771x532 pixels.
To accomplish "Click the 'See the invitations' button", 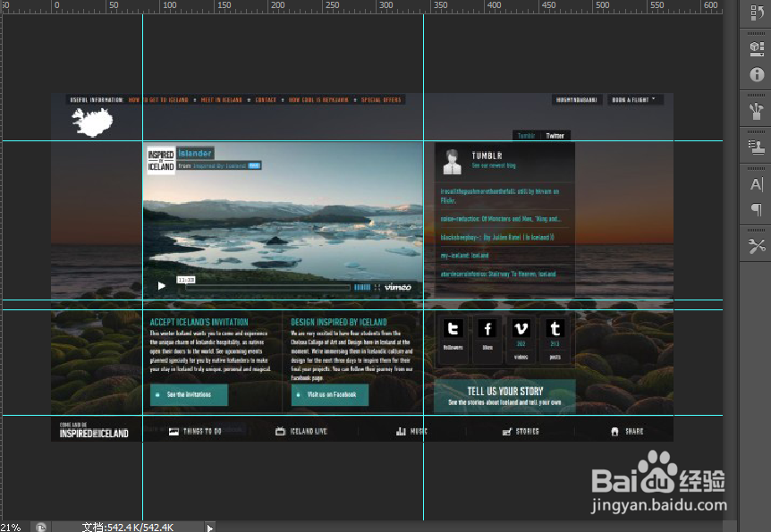I will point(189,395).
